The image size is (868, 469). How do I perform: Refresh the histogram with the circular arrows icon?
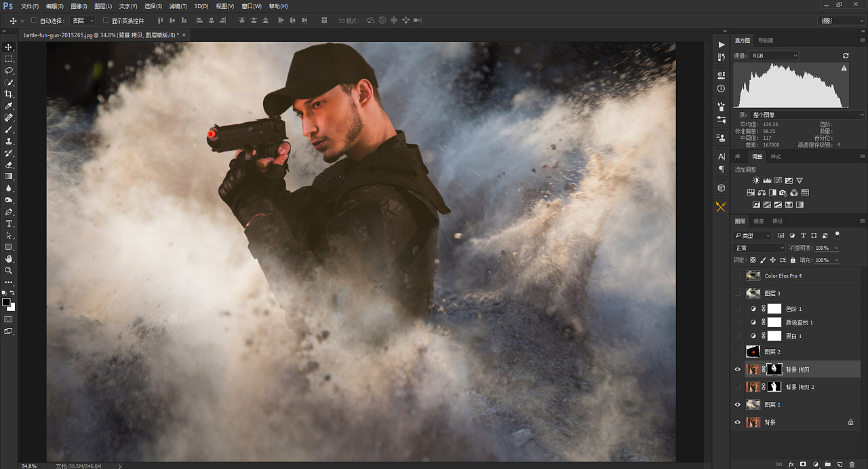pyautogui.click(x=846, y=56)
